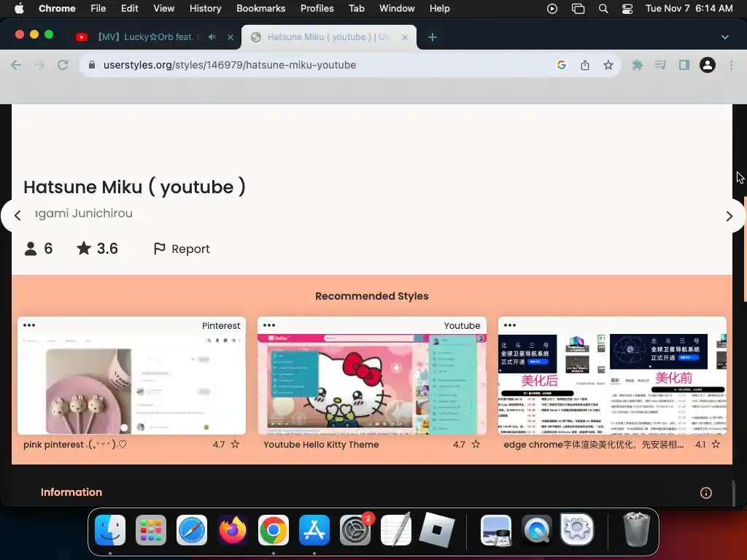This screenshot has height=560, width=747.
Task: Click the 3.6 rating star icon
Action: click(x=84, y=248)
